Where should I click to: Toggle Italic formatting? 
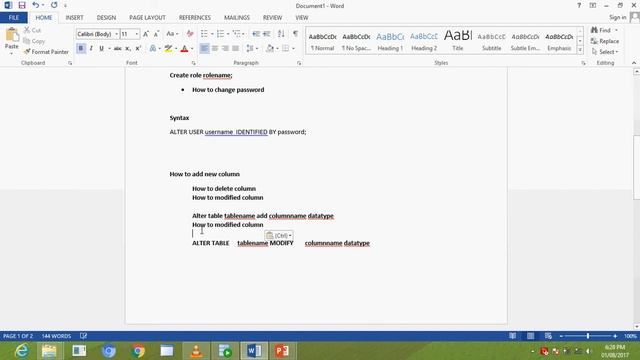coord(91,49)
